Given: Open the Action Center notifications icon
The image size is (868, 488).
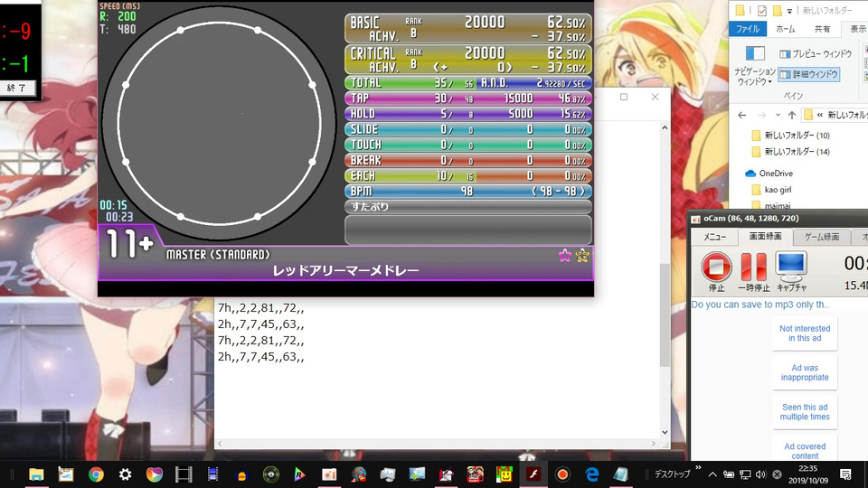Looking at the screenshot, I should [x=845, y=474].
